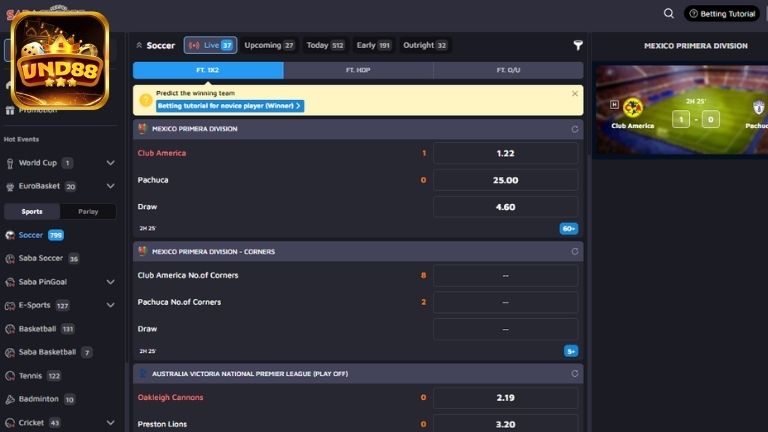Screen dimensions: 768x432
Task: Toggle the Live matches filter
Action: pyautogui.click(x=210, y=45)
